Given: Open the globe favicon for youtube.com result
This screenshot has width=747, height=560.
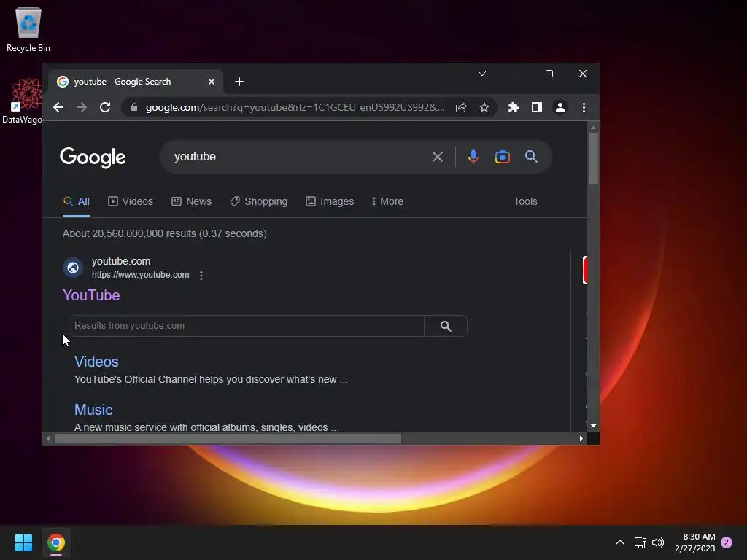Looking at the screenshot, I should [73, 268].
